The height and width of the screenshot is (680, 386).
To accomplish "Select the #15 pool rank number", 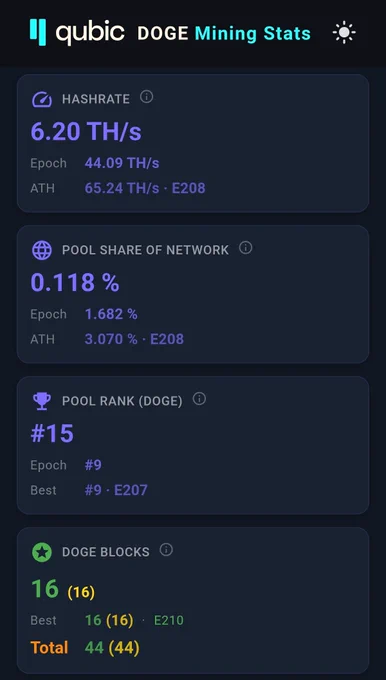I will tap(52, 433).
